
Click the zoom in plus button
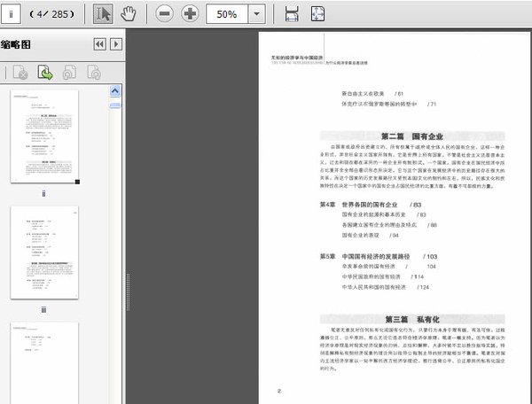[x=190, y=14]
